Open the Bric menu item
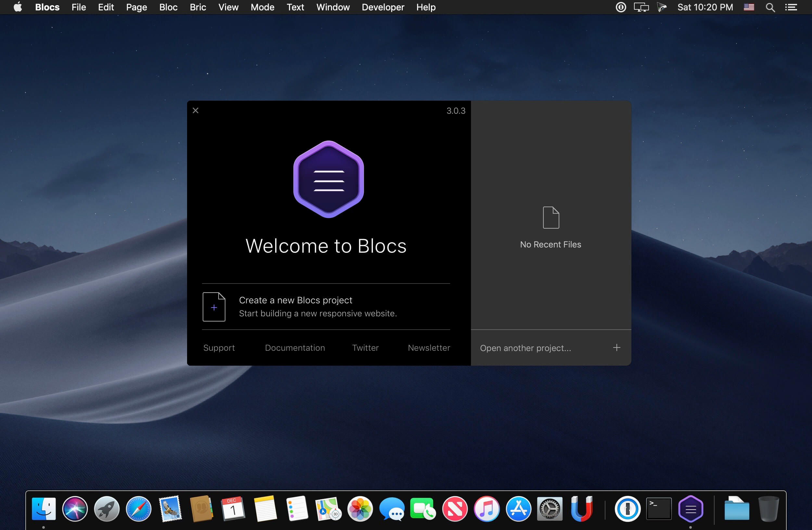The width and height of the screenshot is (812, 530). (198, 7)
